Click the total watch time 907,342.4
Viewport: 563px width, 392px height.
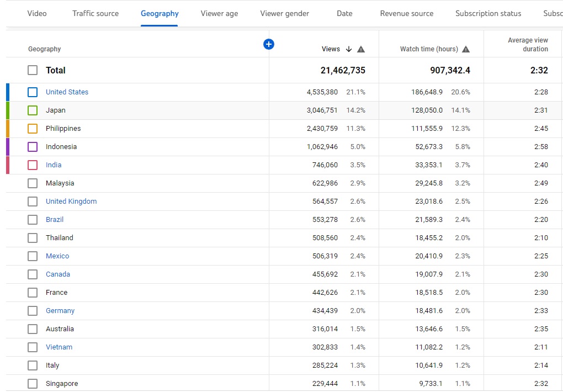click(x=450, y=71)
